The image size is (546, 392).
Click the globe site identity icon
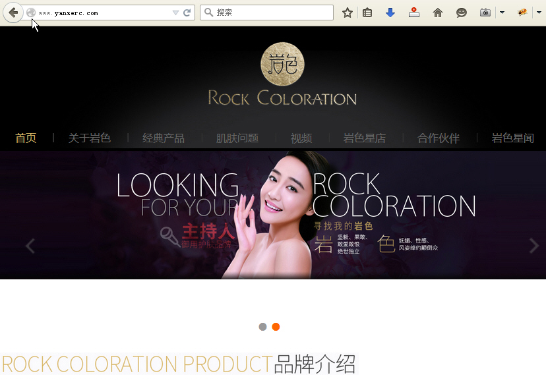coord(31,13)
